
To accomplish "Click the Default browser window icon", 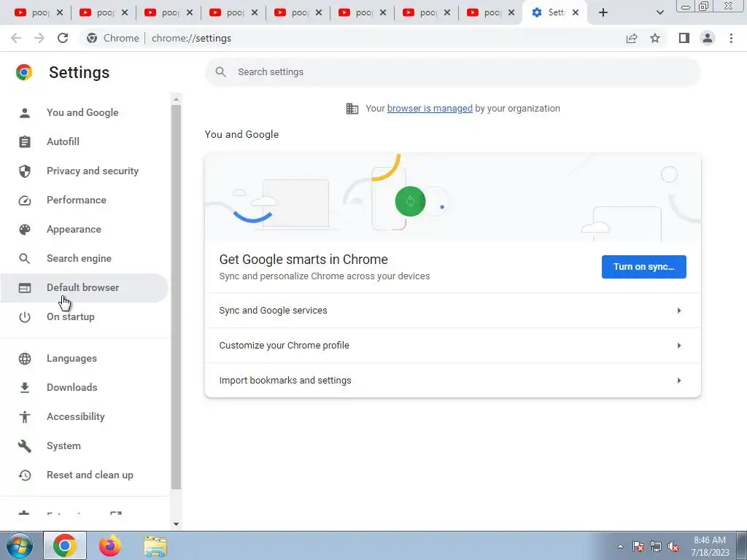I will (x=25, y=287).
